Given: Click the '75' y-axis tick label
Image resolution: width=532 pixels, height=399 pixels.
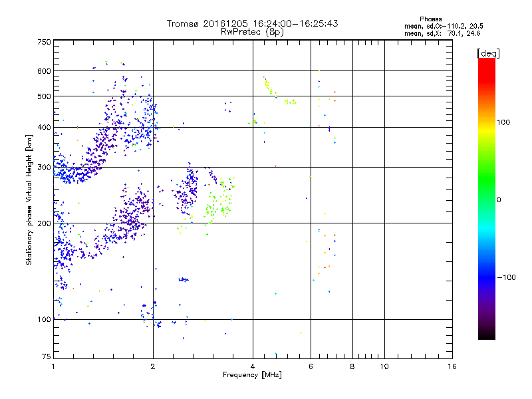Looking at the screenshot, I should coord(47,356).
